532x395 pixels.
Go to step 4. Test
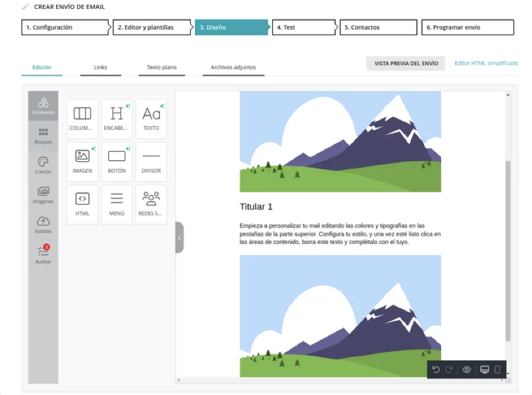point(305,27)
